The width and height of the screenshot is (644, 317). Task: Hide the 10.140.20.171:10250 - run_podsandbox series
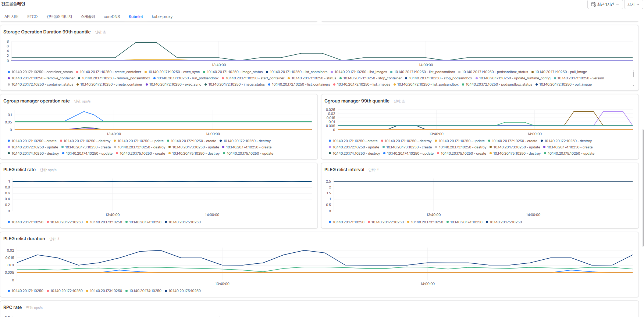pos(186,78)
